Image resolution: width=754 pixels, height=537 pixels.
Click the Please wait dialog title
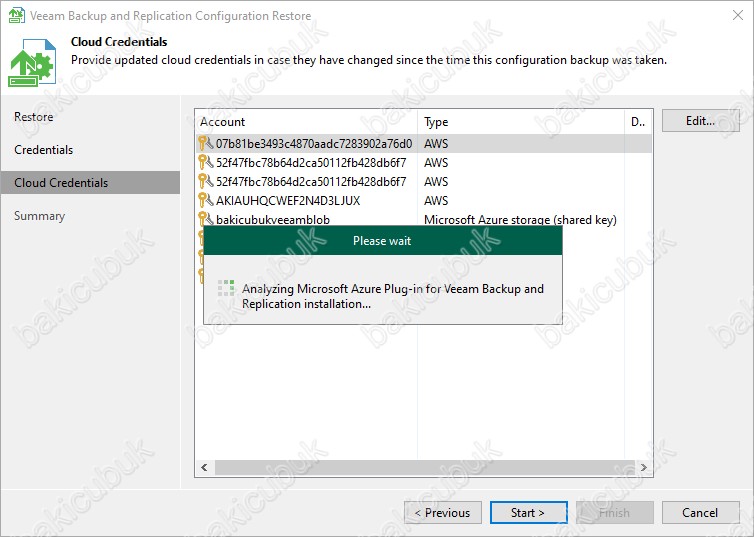[382, 241]
